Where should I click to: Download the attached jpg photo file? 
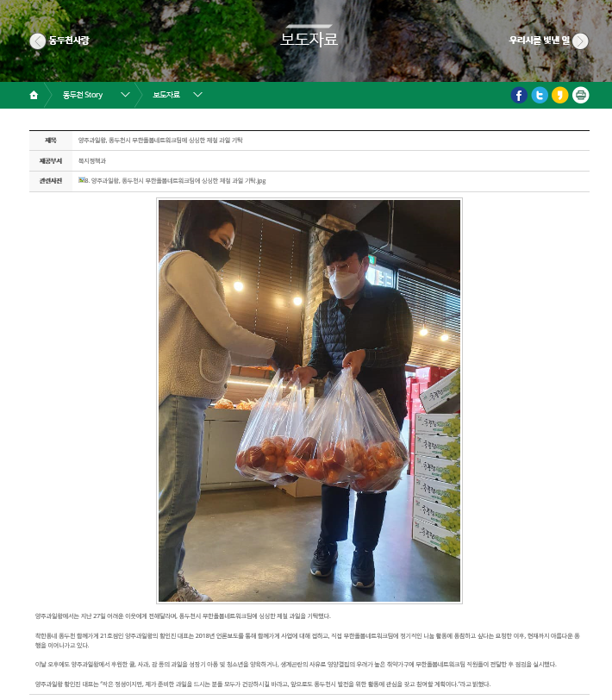click(x=176, y=181)
